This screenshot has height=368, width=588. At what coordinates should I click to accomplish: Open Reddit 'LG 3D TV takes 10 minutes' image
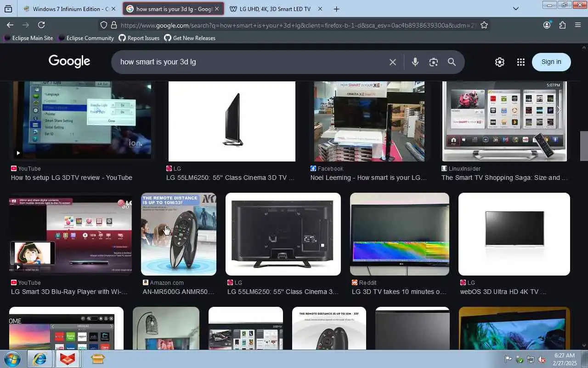[x=400, y=234]
